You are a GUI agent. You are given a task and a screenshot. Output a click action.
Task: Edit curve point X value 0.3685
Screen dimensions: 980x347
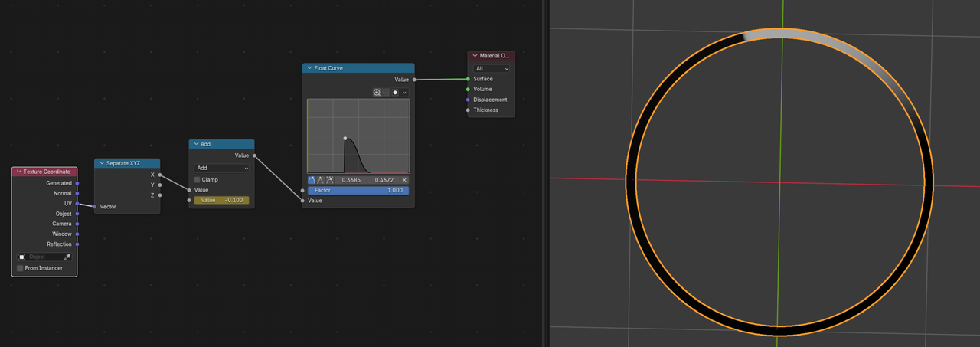351,180
